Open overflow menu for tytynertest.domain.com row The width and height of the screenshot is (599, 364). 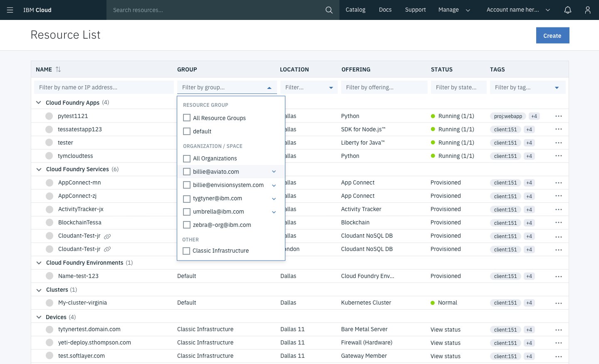coord(559,330)
